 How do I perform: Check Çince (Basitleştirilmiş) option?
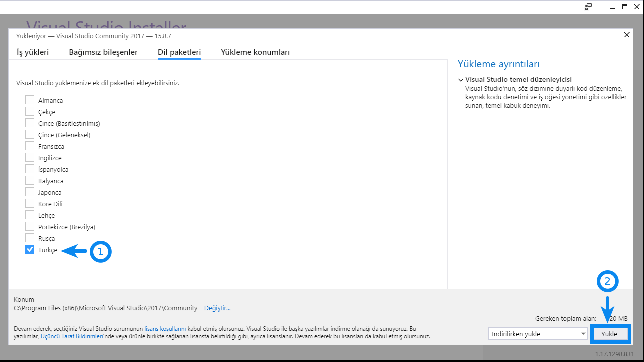30,123
